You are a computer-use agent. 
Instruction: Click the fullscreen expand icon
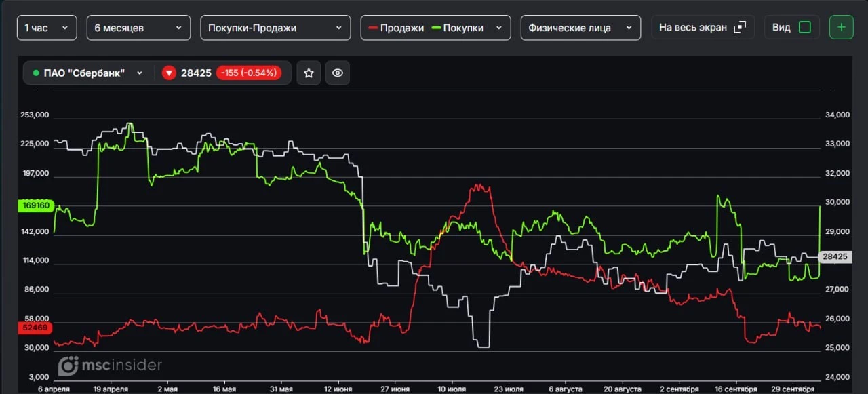740,27
